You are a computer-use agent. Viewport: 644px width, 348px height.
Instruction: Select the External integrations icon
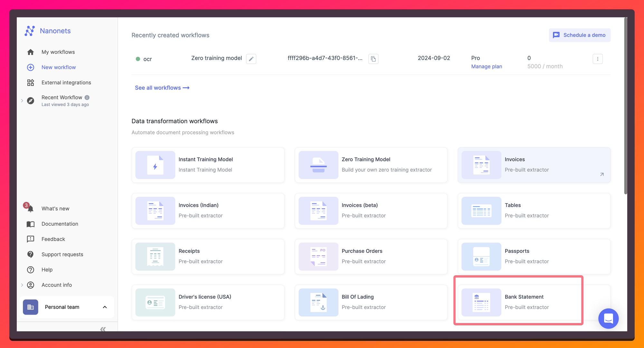(x=31, y=82)
